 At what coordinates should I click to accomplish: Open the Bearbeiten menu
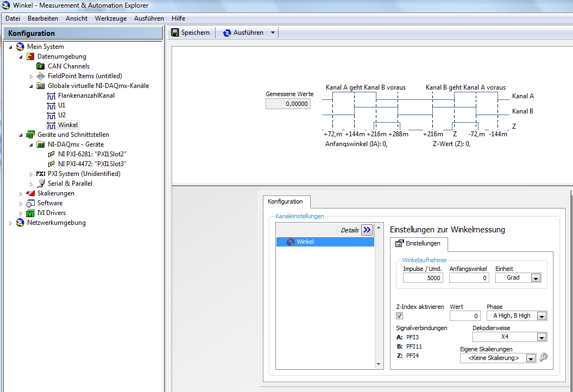43,18
